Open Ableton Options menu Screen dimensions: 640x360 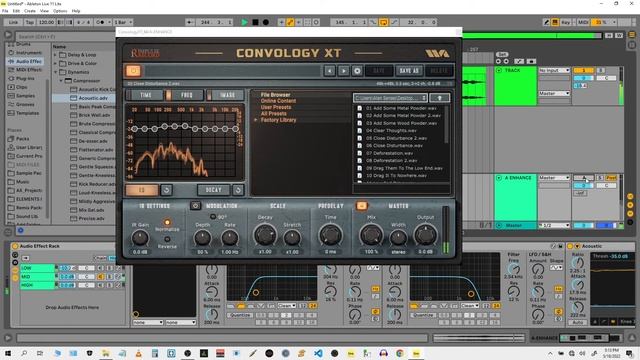tap(60, 11)
